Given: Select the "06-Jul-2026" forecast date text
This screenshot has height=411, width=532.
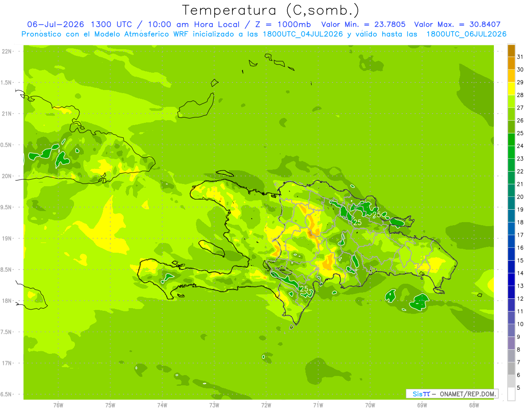Looking at the screenshot, I should (x=56, y=24).
